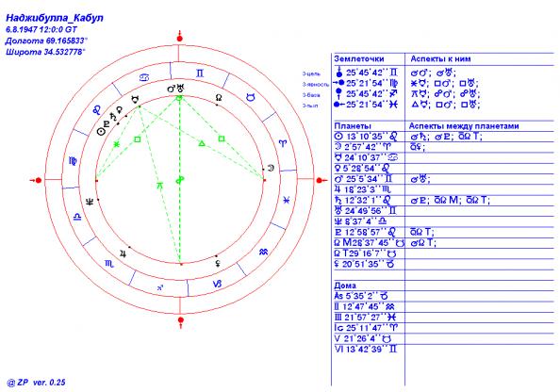
Task: Select the Moon glyph near the right axis
Action: [272, 168]
